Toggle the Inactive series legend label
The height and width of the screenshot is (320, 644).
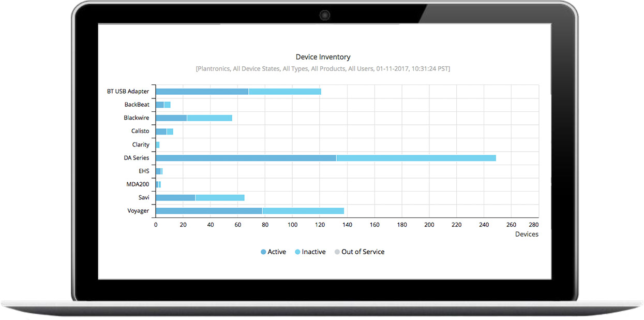pyautogui.click(x=313, y=252)
